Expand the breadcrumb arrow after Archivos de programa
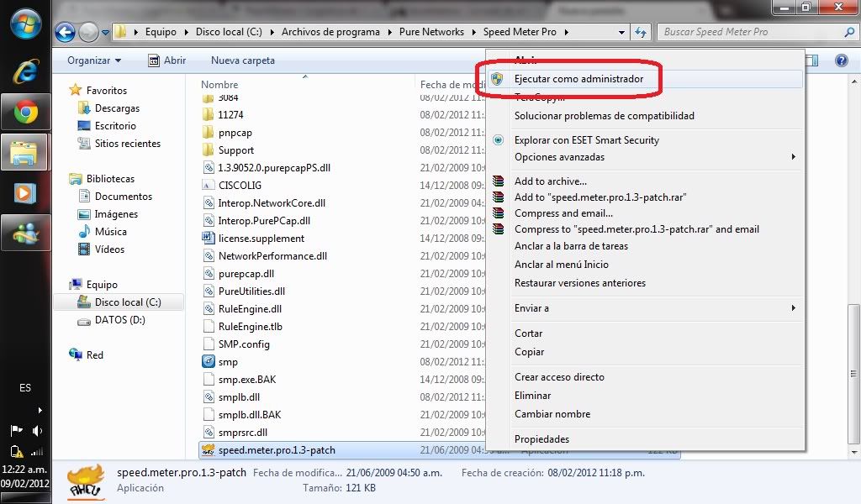 pyautogui.click(x=389, y=33)
